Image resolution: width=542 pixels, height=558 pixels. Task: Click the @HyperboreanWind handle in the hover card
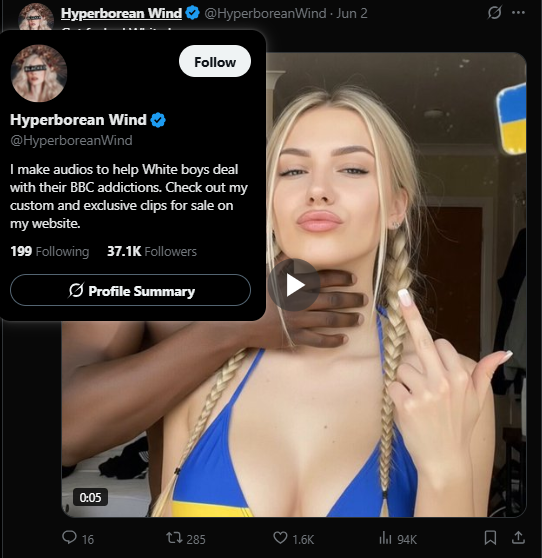71,140
